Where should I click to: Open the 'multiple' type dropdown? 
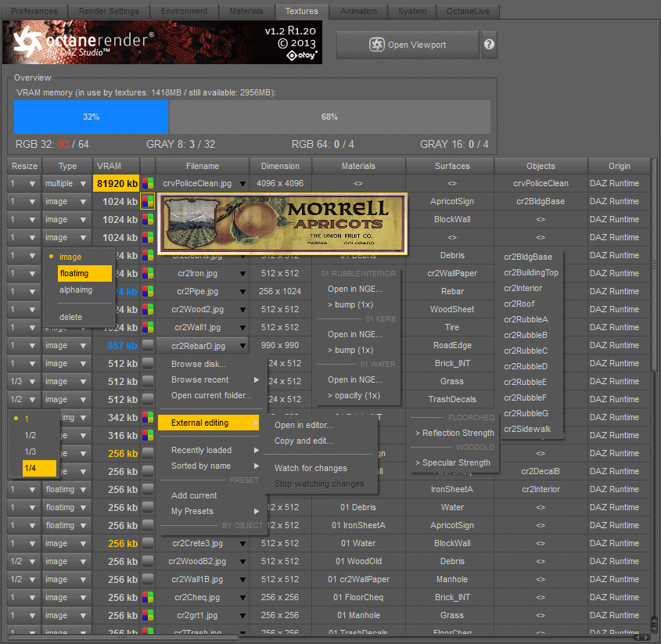pos(66,183)
